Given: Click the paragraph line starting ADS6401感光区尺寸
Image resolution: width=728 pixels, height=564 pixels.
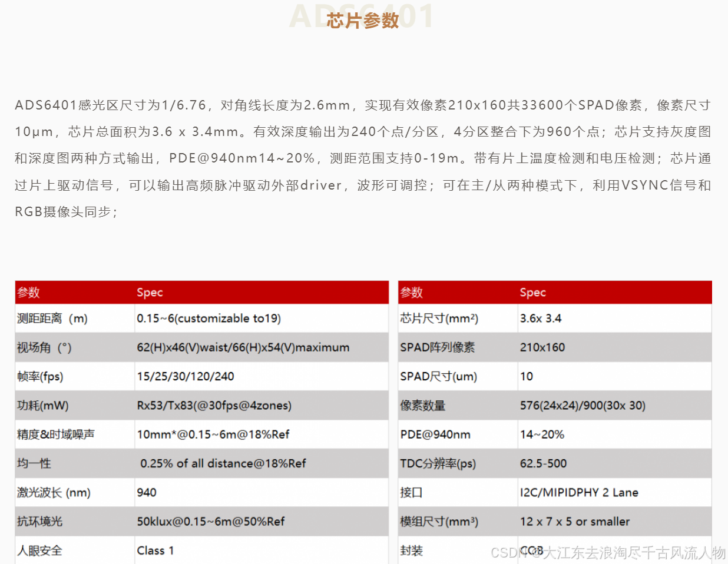Looking at the screenshot, I should coord(363,105).
